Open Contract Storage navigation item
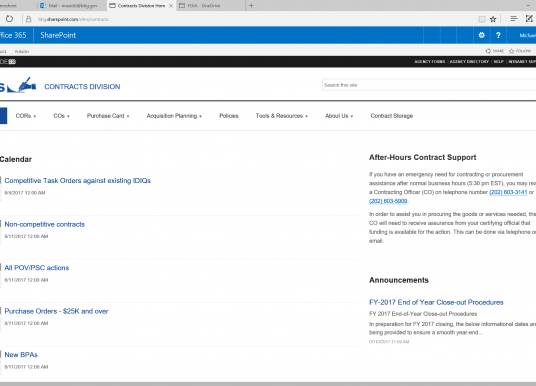This screenshot has height=386, width=536. tap(392, 116)
